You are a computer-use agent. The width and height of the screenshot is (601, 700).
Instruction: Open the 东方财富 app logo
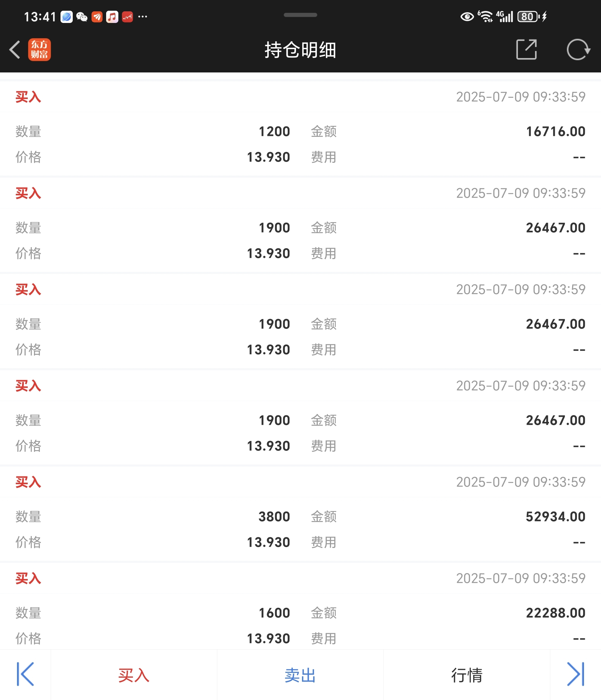coord(39,50)
